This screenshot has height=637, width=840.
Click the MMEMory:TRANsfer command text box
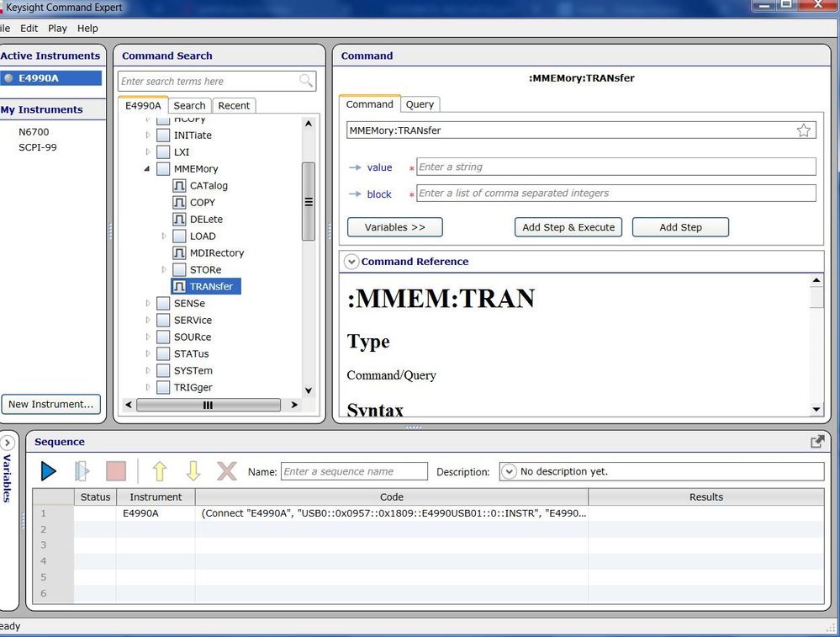coord(581,130)
